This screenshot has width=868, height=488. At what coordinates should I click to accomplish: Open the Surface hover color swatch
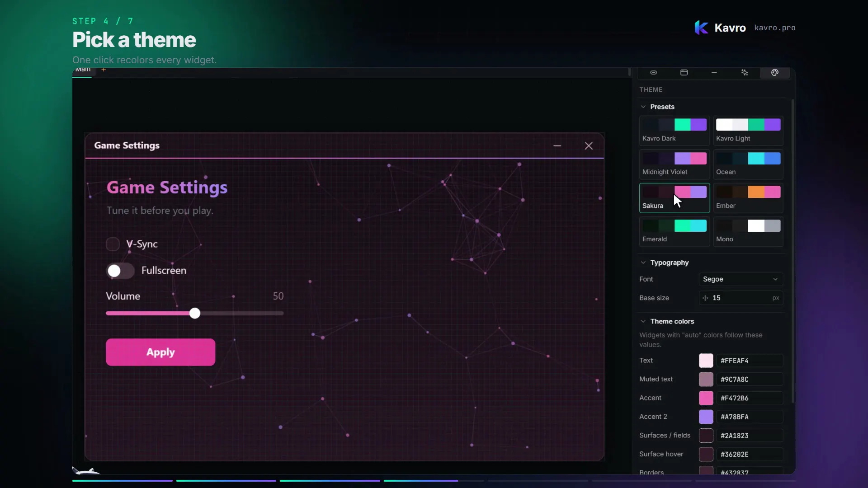tap(706, 454)
